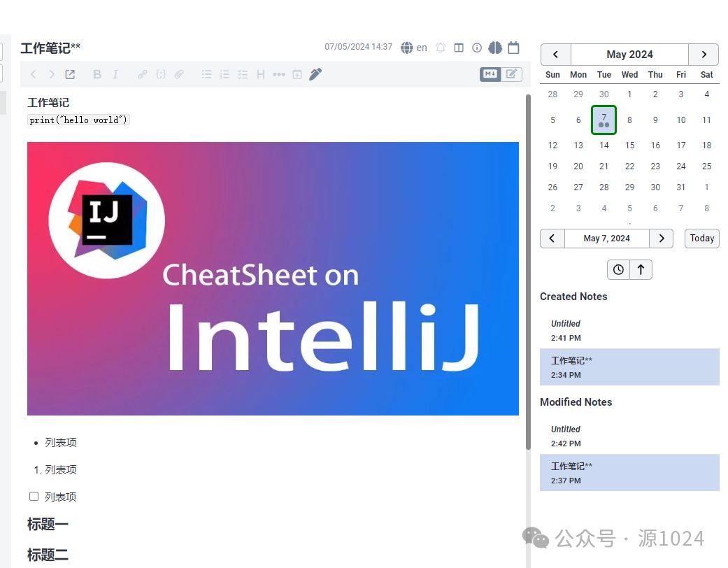Set an alarm with the bell icon
The height and width of the screenshot is (568, 728).
point(441,48)
